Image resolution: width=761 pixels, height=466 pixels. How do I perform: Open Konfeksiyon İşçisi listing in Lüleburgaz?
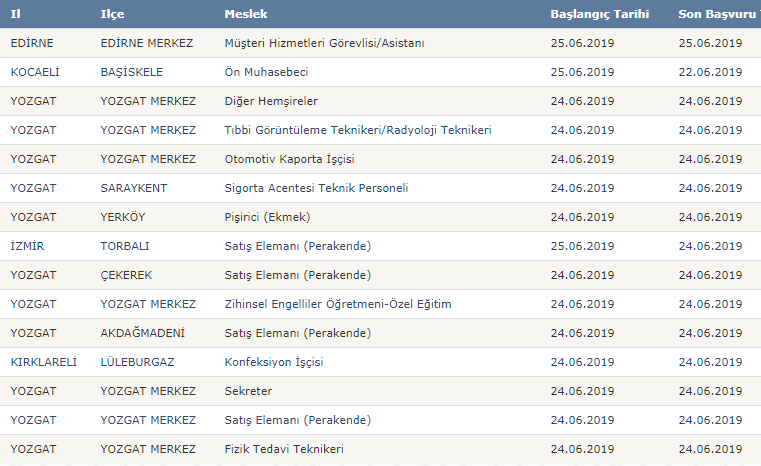pos(274,362)
